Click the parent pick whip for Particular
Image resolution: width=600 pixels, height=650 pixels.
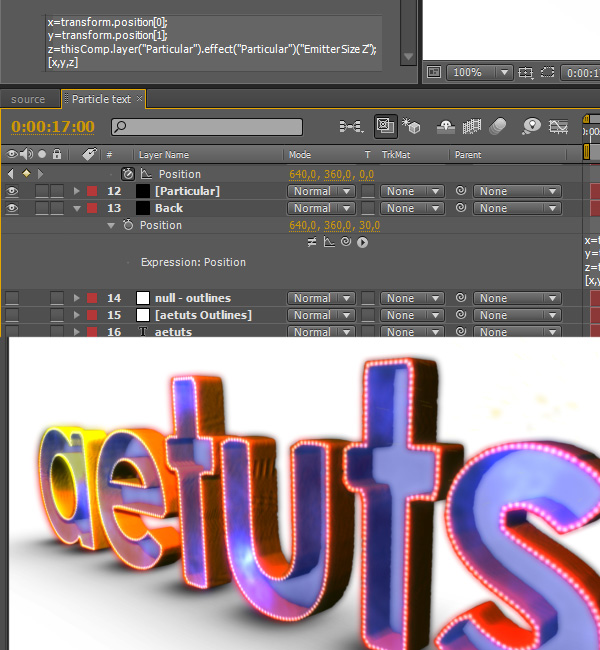click(461, 191)
